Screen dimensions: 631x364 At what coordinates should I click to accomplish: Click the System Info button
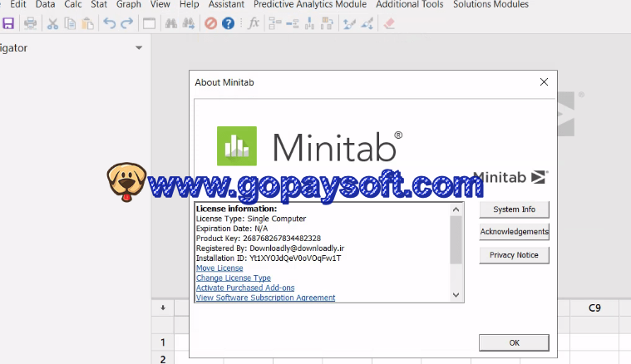tap(514, 209)
